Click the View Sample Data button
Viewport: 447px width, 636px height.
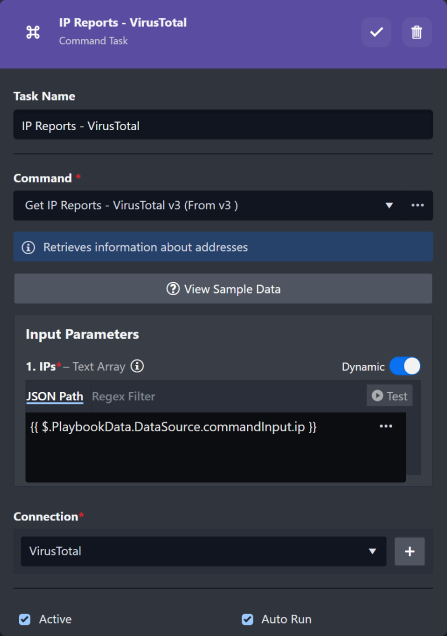click(223, 289)
